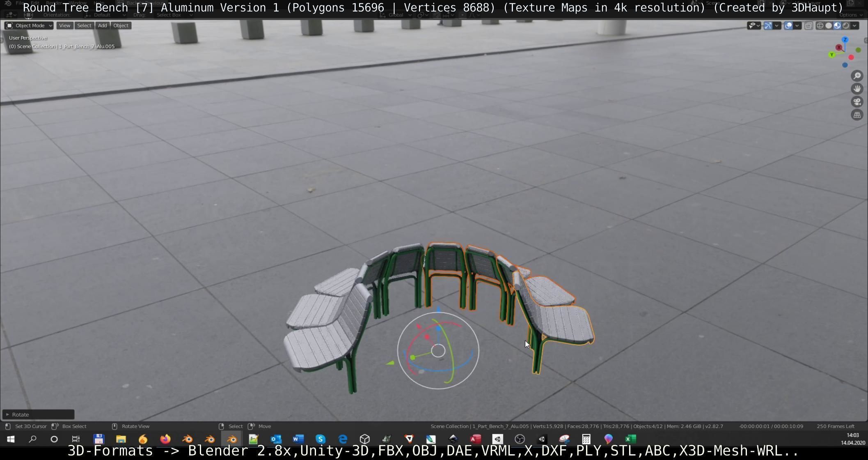Click 'Box Select' status bar hint
The width and height of the screenshot is (868, 460).
click(x=74, y=426)
